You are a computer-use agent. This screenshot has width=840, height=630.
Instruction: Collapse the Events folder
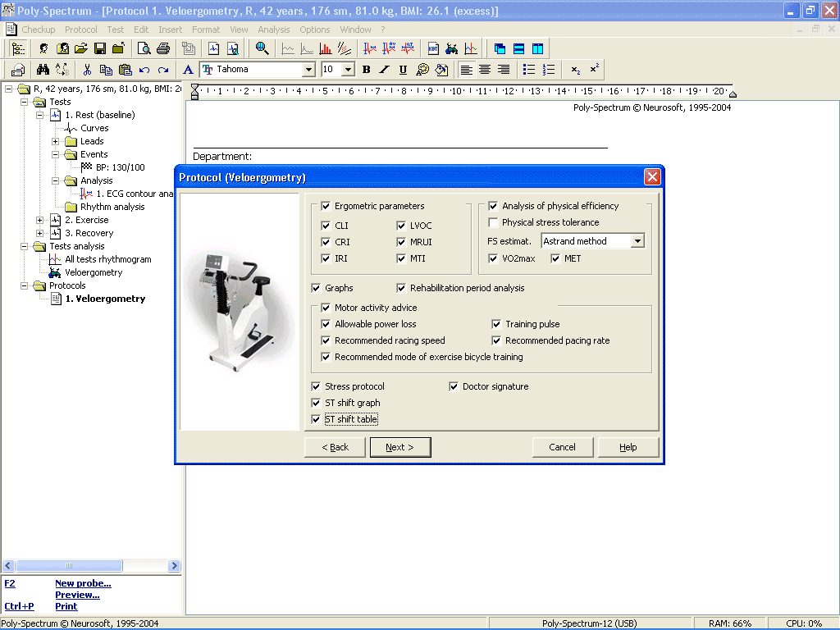55,154
